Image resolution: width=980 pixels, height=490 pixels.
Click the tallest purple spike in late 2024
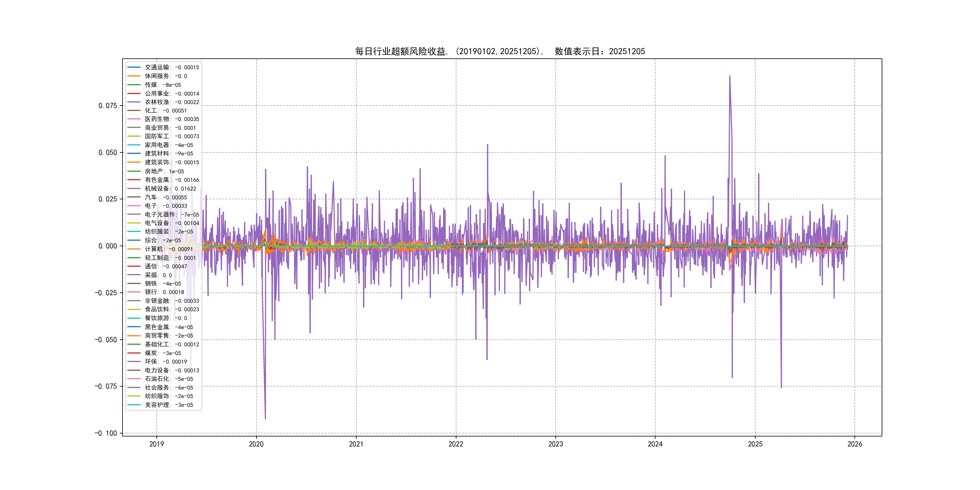[x=729, y=77]
